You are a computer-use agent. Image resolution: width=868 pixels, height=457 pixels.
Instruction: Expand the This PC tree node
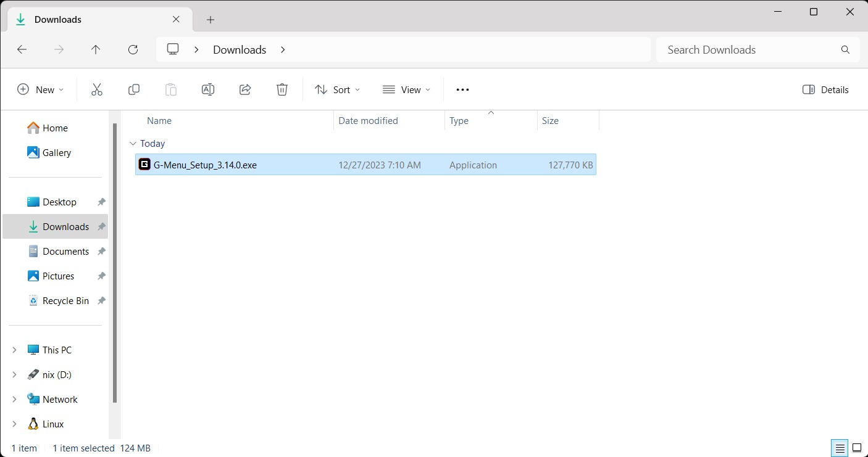(x=14, y=350)
